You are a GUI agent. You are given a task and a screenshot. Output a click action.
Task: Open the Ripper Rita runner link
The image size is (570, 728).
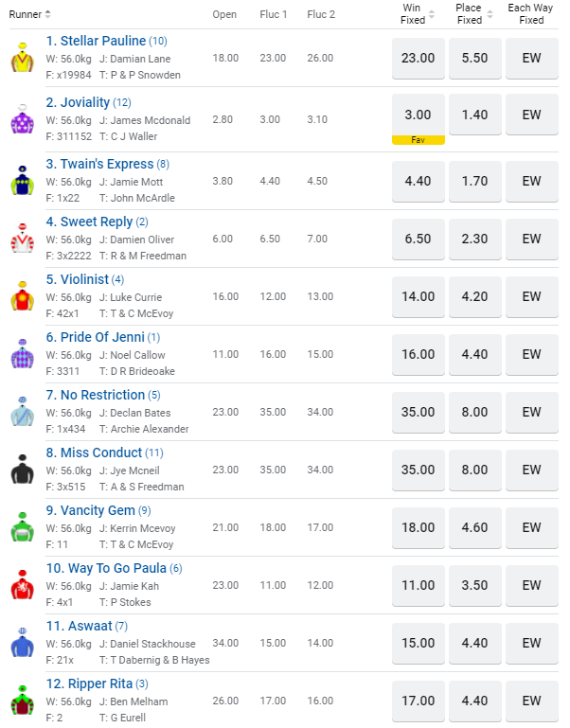[91, 684]
